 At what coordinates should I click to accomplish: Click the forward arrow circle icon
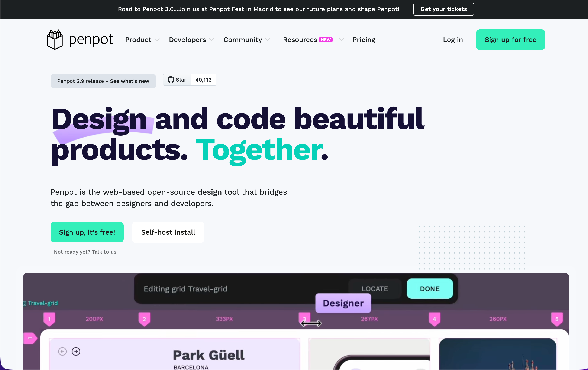(x=76, y=351)
